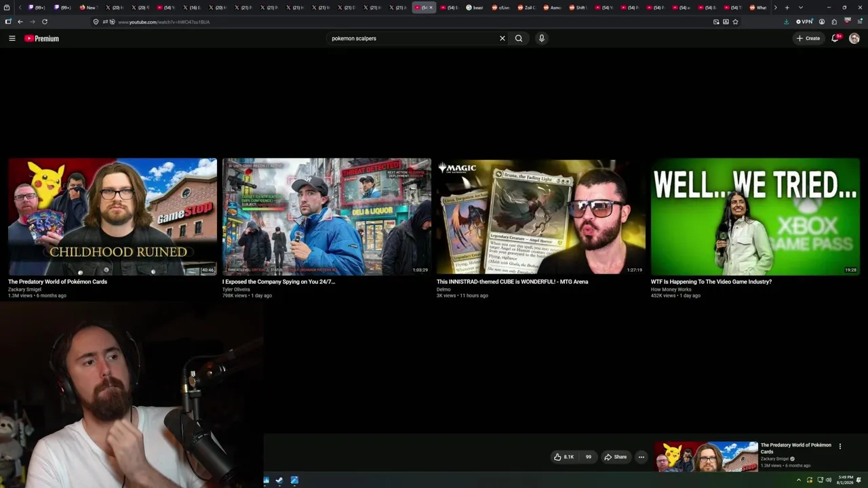Visit the How Money Works channel
Screen dimensions: 868x488
click(x=671, y=289)
